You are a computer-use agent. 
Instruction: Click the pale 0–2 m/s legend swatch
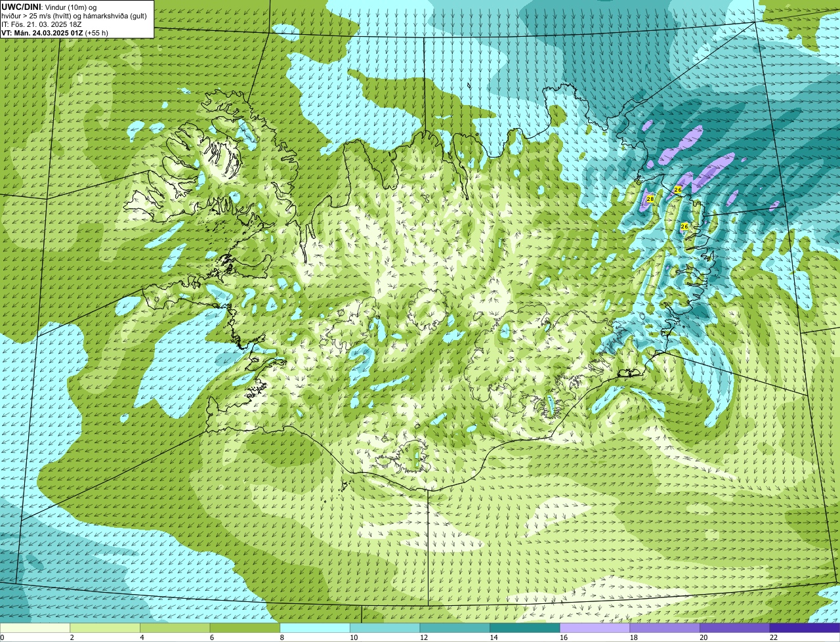[35, 628]
